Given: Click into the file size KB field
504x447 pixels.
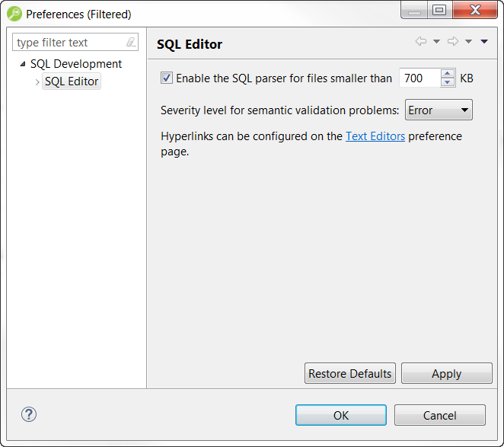Looking at the screenshot, I should click(419, 78).
